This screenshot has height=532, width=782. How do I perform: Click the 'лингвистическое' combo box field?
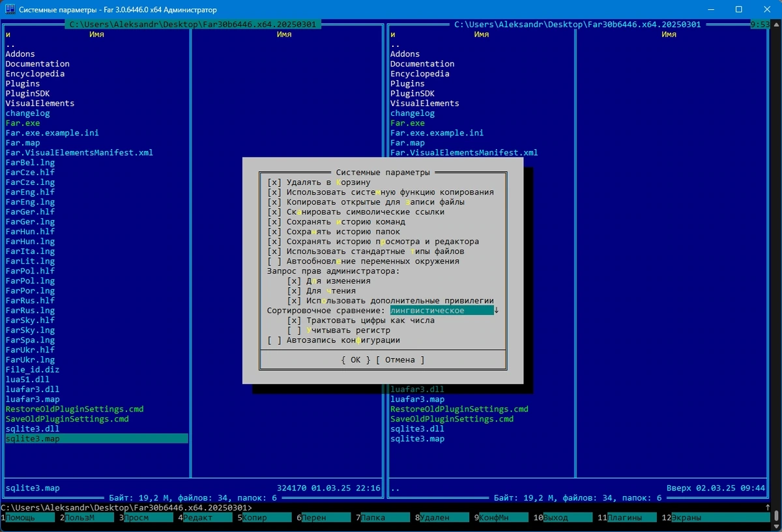point(442,311)
